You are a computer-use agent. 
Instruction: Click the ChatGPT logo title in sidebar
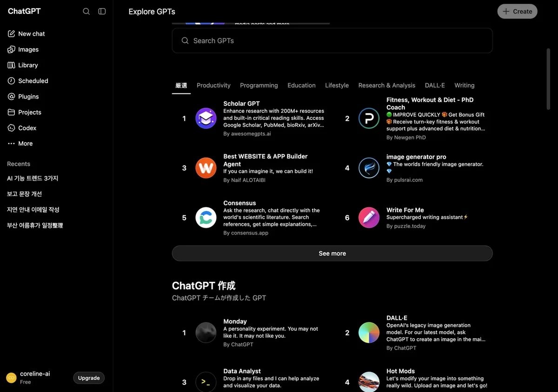pos(24,11)
